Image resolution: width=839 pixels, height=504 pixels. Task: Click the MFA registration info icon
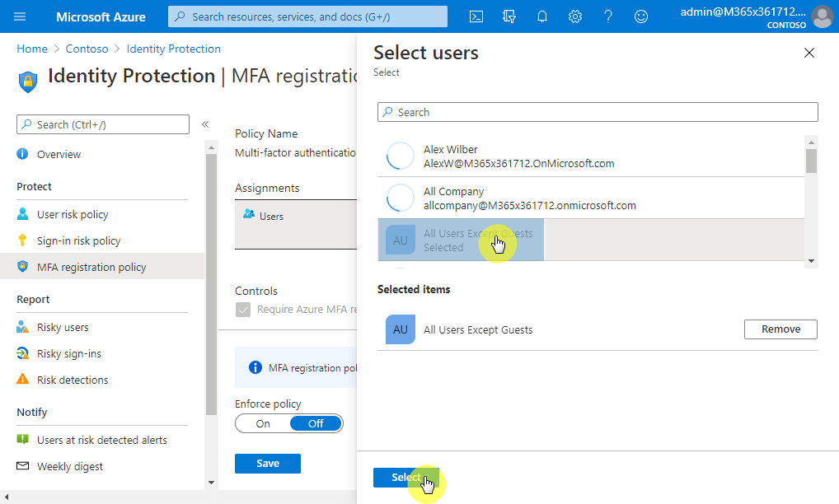255,367
